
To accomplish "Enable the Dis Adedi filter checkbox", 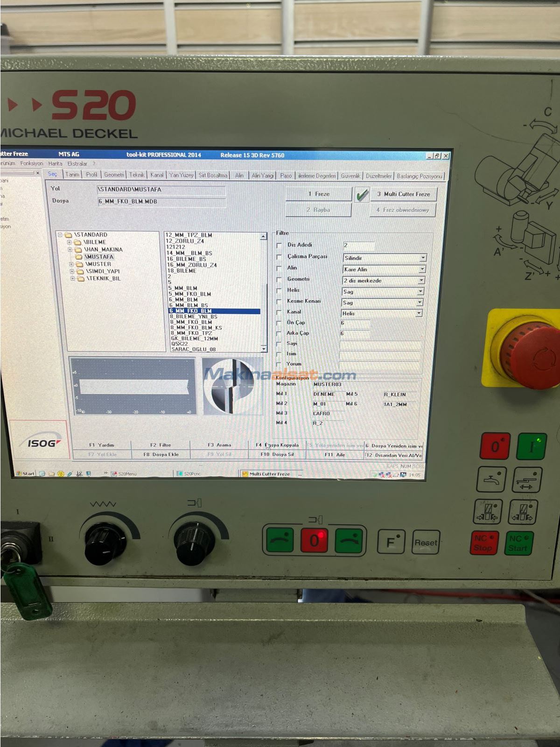I will [x=279, y=245].
